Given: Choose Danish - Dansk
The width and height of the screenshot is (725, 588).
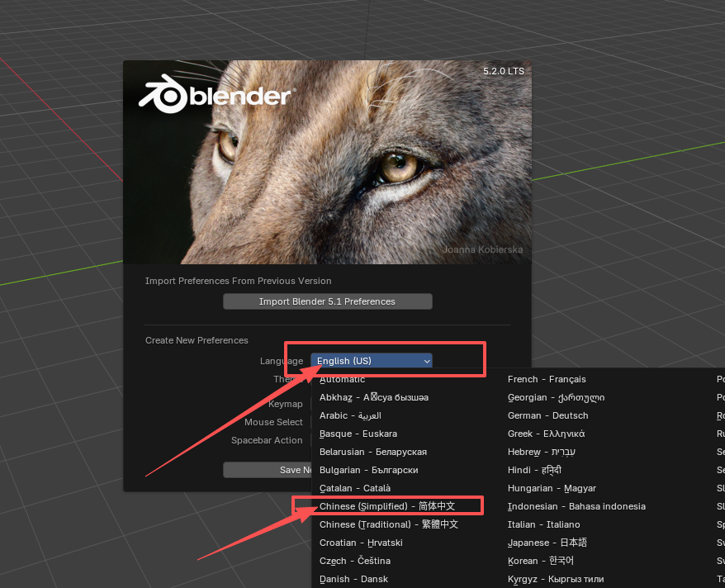Looking at the screenshot, I should pos(353,579).
